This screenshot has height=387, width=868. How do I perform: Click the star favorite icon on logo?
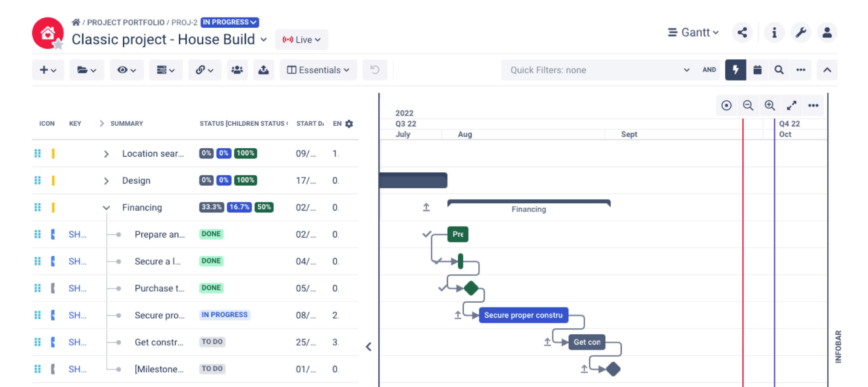click(x=58, y=44)
